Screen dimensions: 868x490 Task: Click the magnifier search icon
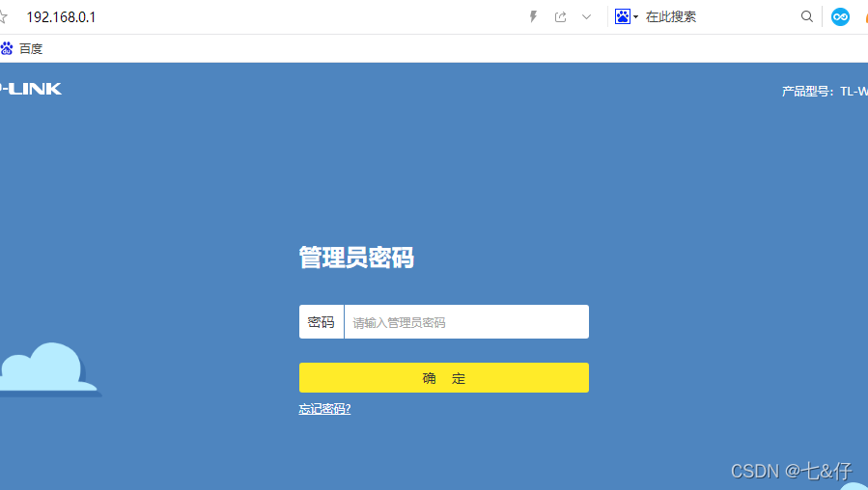(807, 16)
